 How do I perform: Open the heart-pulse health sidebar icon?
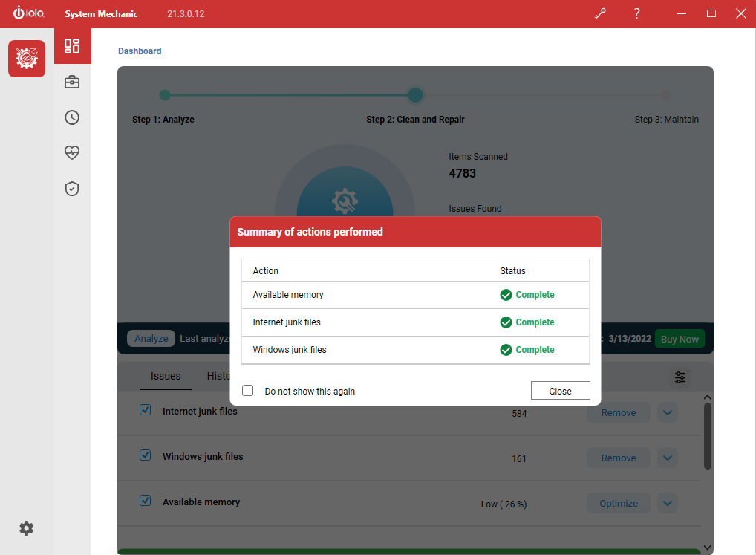(72, 152)
